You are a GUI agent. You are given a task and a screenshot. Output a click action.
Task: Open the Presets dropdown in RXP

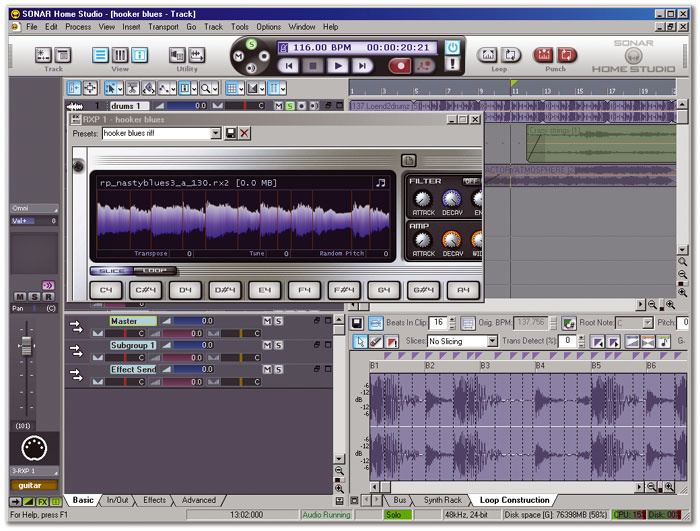(x=216, y=133)
